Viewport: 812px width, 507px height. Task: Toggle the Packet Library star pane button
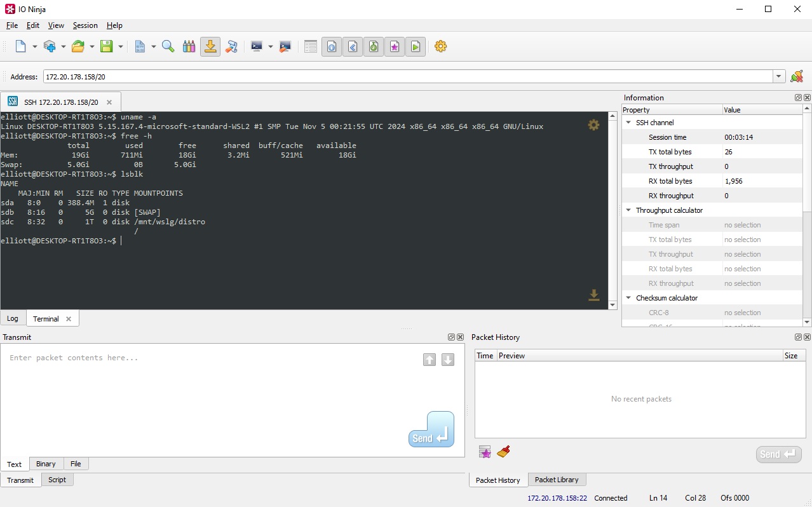[x=395, y=46]
